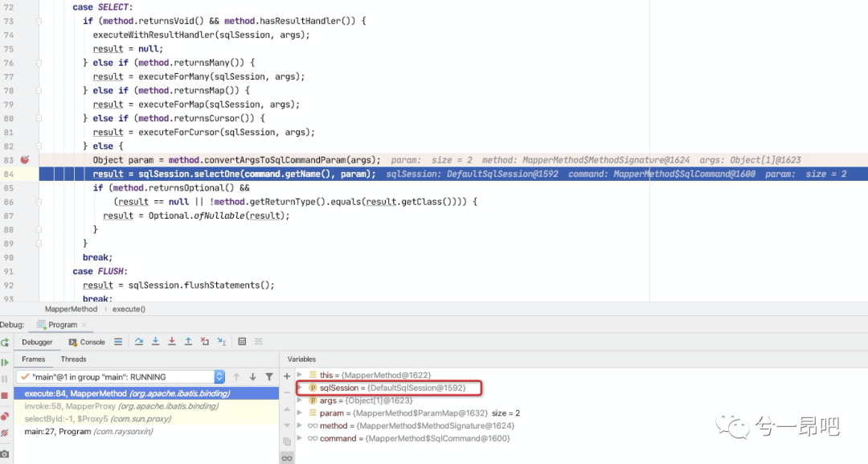Select previous frame with up arrow
This screenshot has width=868, height=464.
coord(236,376)
